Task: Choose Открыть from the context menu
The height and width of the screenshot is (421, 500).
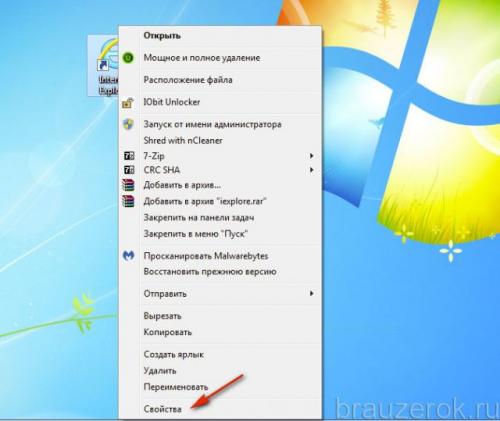Action: pyautogui.click(x=162, y=35)
